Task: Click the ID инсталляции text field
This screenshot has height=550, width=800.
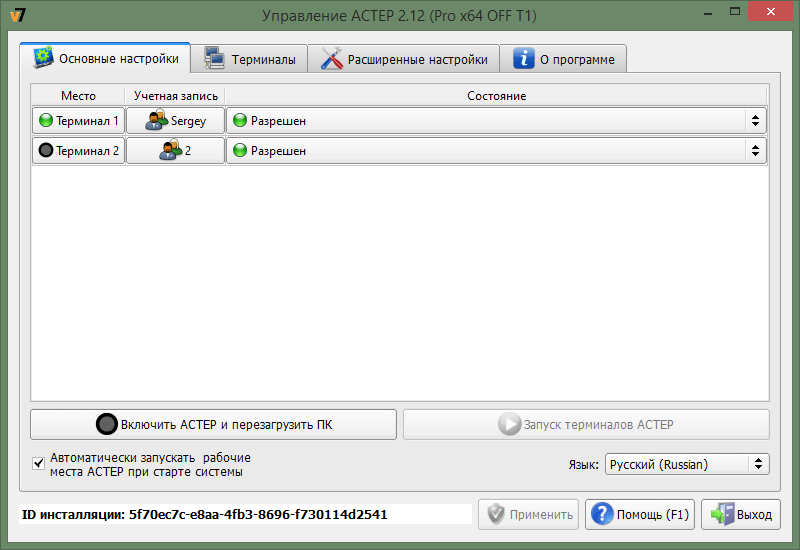Action: (246, 514)
